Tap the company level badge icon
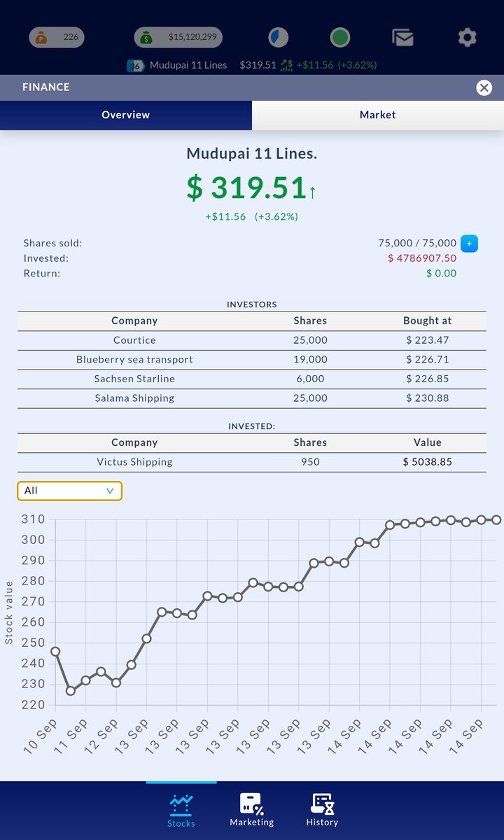504x840 pixels. pos(135,65)
